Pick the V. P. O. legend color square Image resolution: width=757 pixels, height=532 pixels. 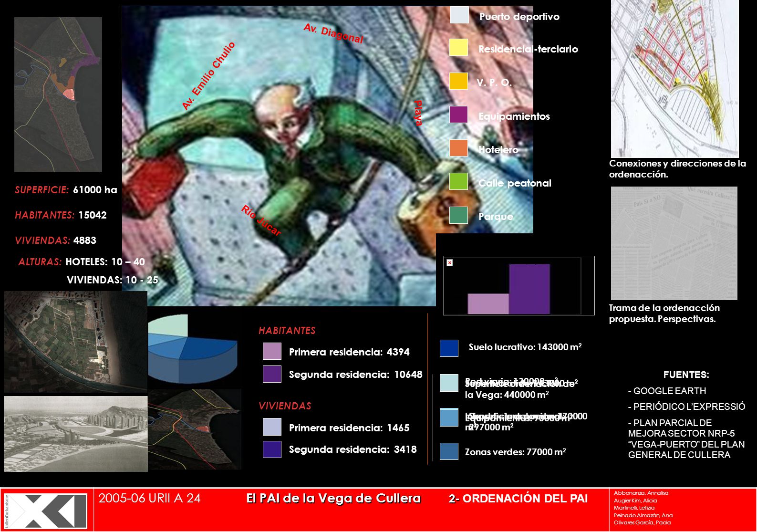point(458,81)
